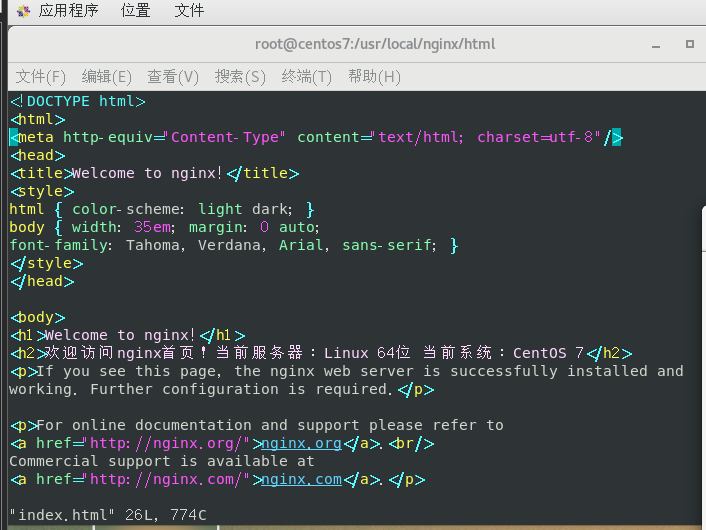This screenshot has width=706, height=530.
Task: Click the href http://nginx.com/ attribute
Action: point(143,480)
